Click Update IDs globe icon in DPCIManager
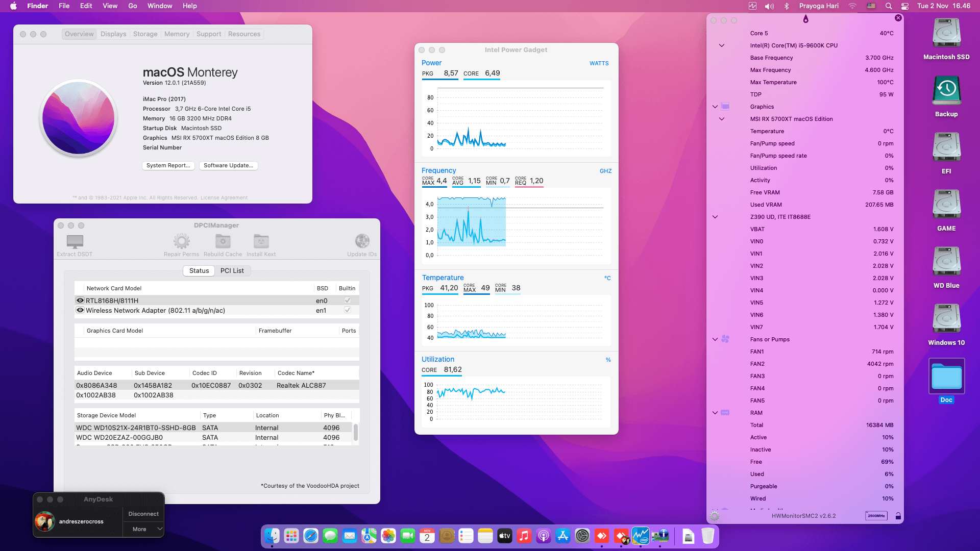This screenshot has height=551, width=980. pyautogui.click(x=362, y=241)
